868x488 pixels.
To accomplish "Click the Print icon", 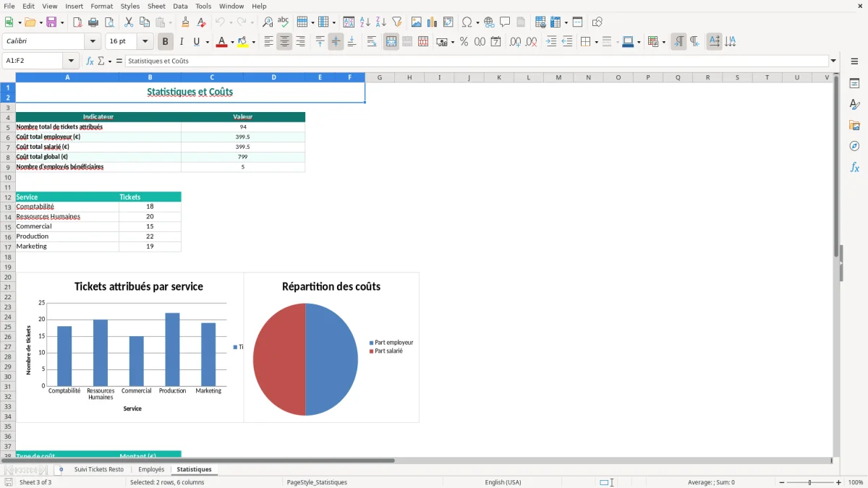I will [x=93, y=22].
